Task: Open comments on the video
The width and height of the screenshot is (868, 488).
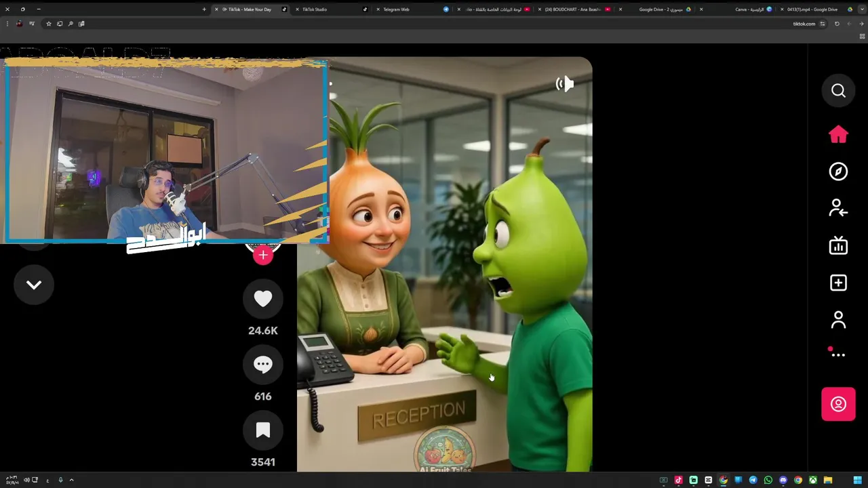Action: 263,365
